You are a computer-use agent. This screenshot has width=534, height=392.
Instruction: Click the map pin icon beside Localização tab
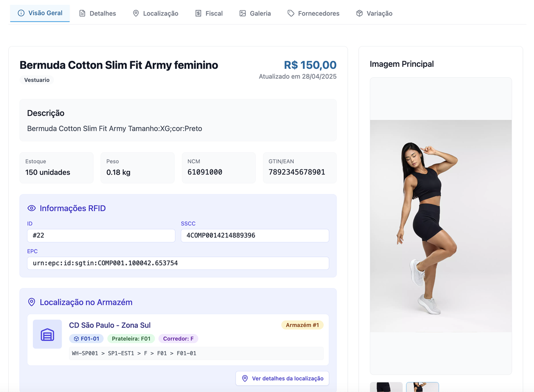(x=136, y=13)
